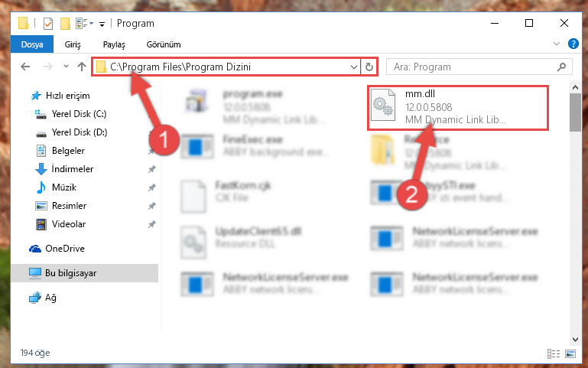This screenshot has width=588, height=368.
Task: Switch to the Görünüm ribbon tab
Action: (x=164, y=44)
